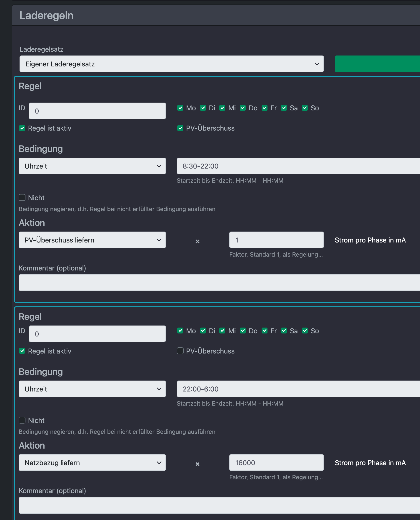Image resolution: width=420 pixels, height=520 pixels.
Task: Check the Nicht box in the second rule
Action: click(x=22, y=420)
